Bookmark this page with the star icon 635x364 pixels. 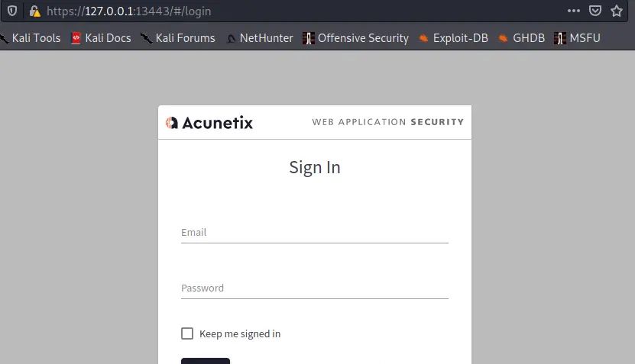(x=617, y=11)
